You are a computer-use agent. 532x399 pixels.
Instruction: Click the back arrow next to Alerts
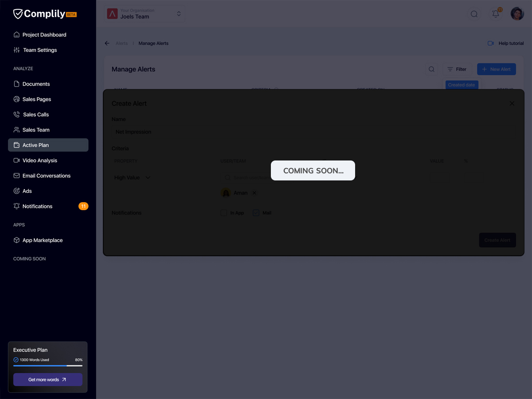click(x=107, y=43)
